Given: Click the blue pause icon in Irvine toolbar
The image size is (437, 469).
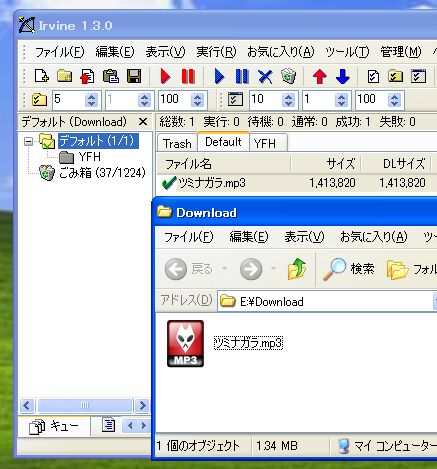Looking at the screenshot, I should pos(242,76).
